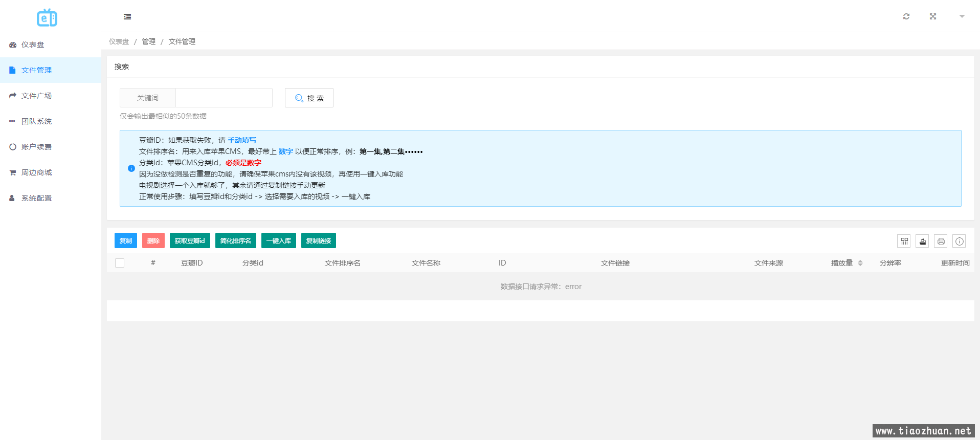980x440 pixels.
Task: Click the blue info circle icon in notice
Action: click(x=131, y=168)
